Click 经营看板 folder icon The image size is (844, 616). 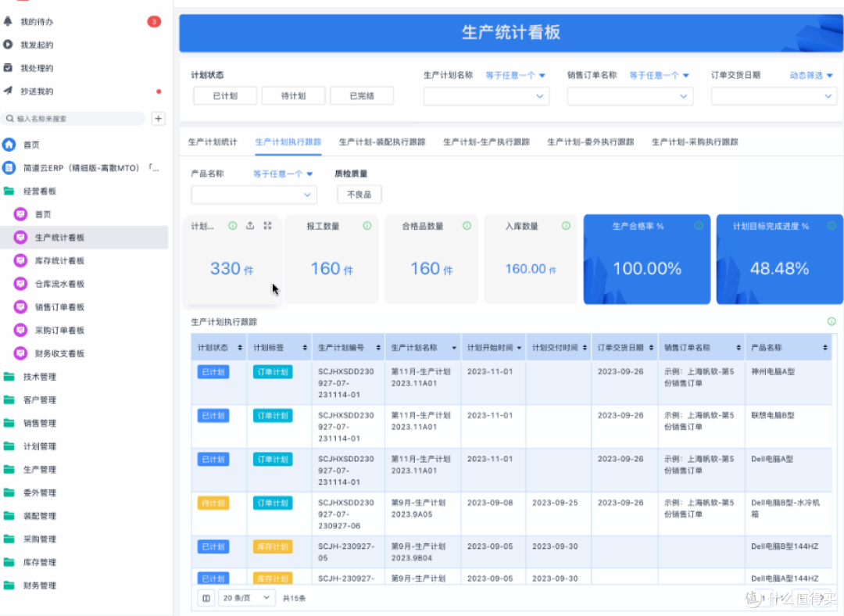coord(9,192)
